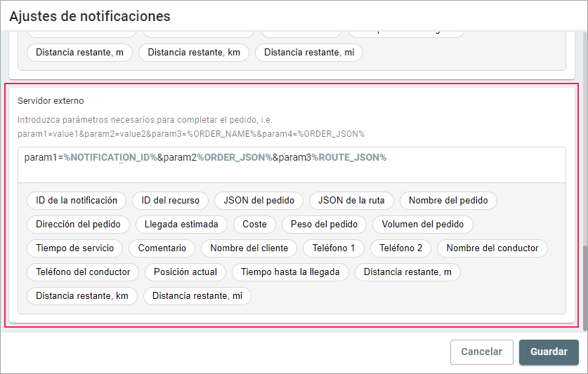The width and height of the screenshot is (588, 374).
Task: Add the 'JSON de la ruta' chip
Action: (x=351, y=201)
